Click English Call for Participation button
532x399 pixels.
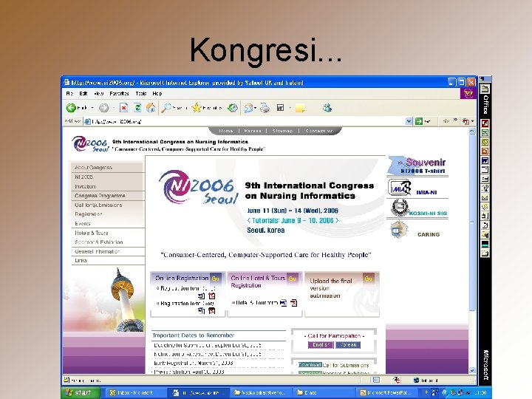(x=321, y=345)
